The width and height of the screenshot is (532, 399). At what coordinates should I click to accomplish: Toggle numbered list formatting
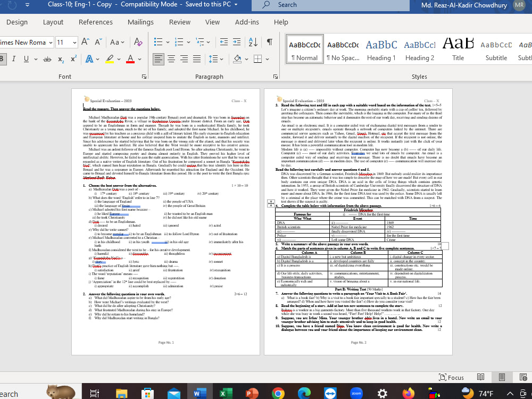pyautogui.click(x=179, y=42)
